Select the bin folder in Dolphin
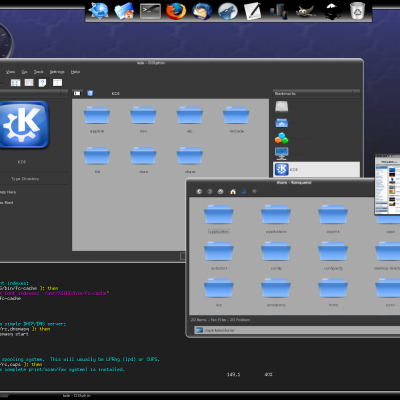Screen dimensions: 400x400 [x=143, y=120]
